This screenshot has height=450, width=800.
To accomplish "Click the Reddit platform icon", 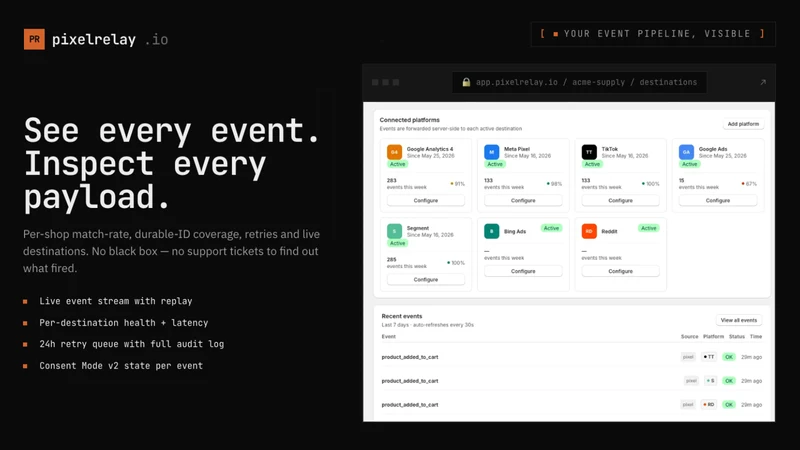I will point(589,231).
